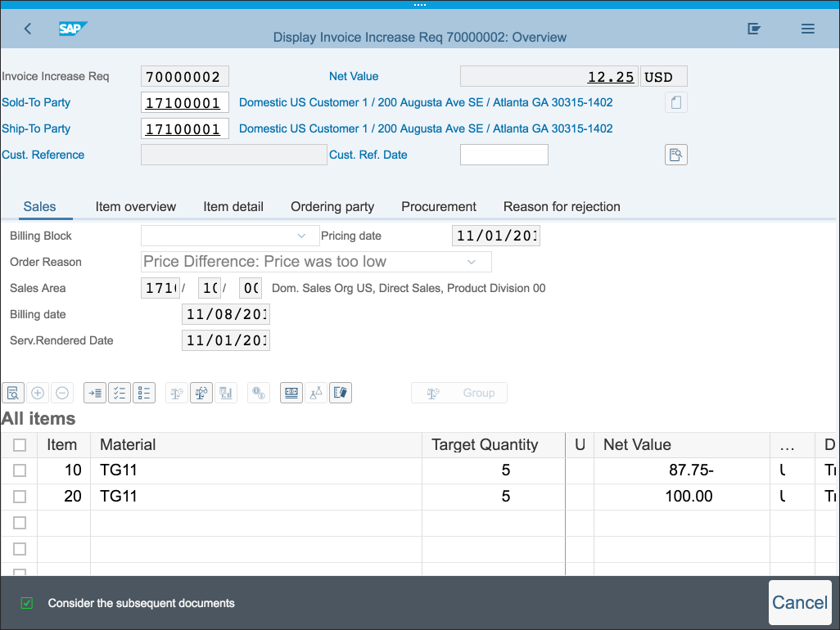840x630 pixels.
Task: Click the Ship-To Party label link
Action: click(36, 128)
